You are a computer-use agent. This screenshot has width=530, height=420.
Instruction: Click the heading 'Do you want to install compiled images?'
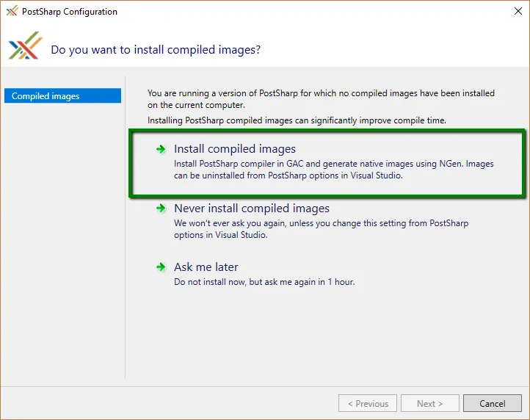(x=156, y=50)
